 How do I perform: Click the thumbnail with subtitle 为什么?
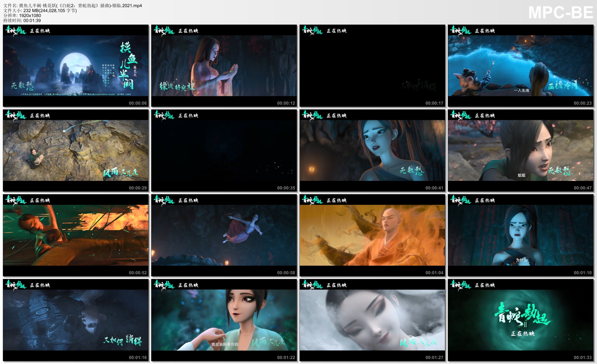(521, 235)
